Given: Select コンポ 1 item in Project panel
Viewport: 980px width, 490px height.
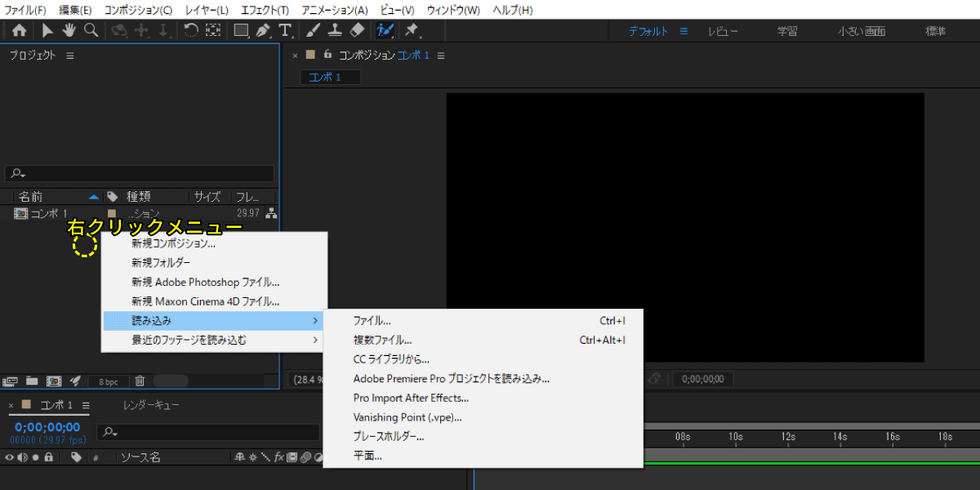Looking at the screenshot, I should 48,213.
